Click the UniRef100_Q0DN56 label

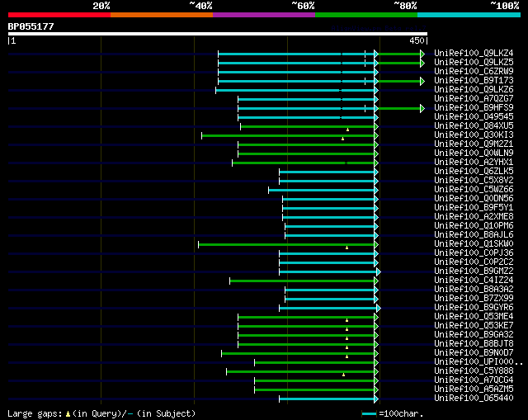tap(474, 199)
